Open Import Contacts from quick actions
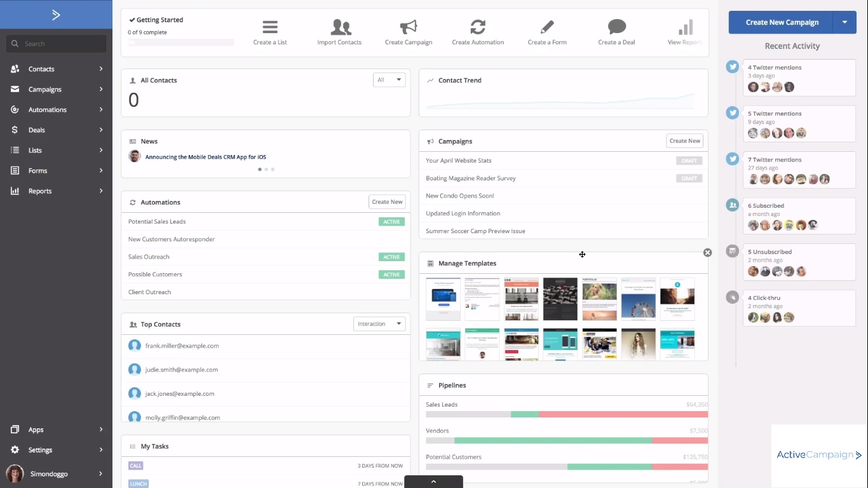868x488 pixels. [340, 27]
